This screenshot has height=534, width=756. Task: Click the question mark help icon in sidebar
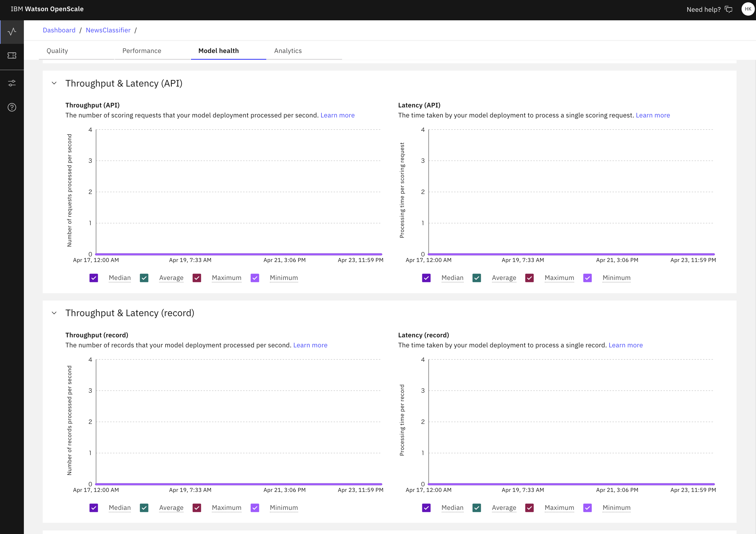(12, 107)
